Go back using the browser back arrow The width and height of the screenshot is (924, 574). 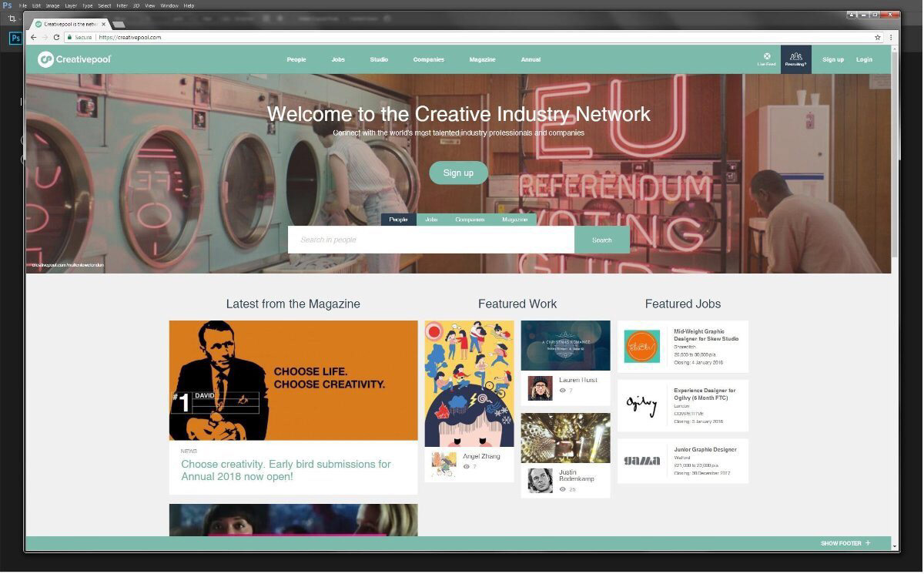pos(33,37)
